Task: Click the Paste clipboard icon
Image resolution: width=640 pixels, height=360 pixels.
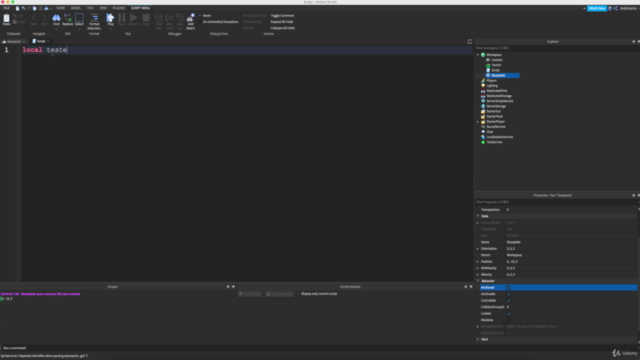Action: coord(7,18)
